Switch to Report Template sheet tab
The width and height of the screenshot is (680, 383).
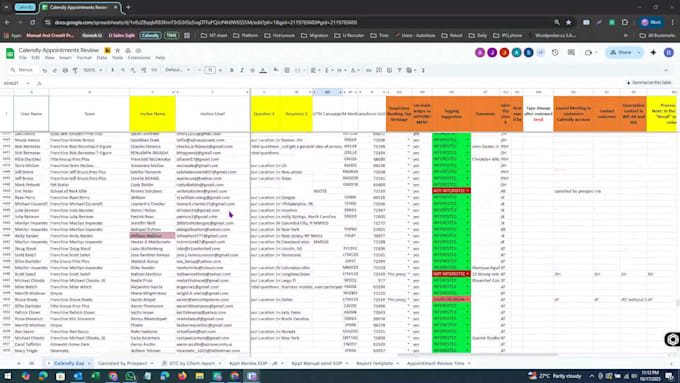click(375, 363)
